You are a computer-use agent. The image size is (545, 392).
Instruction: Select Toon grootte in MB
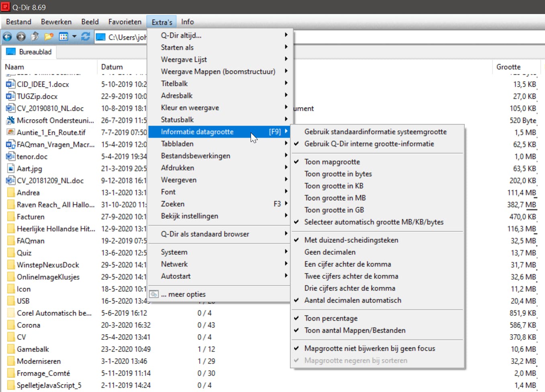click(x=335, y=198)
